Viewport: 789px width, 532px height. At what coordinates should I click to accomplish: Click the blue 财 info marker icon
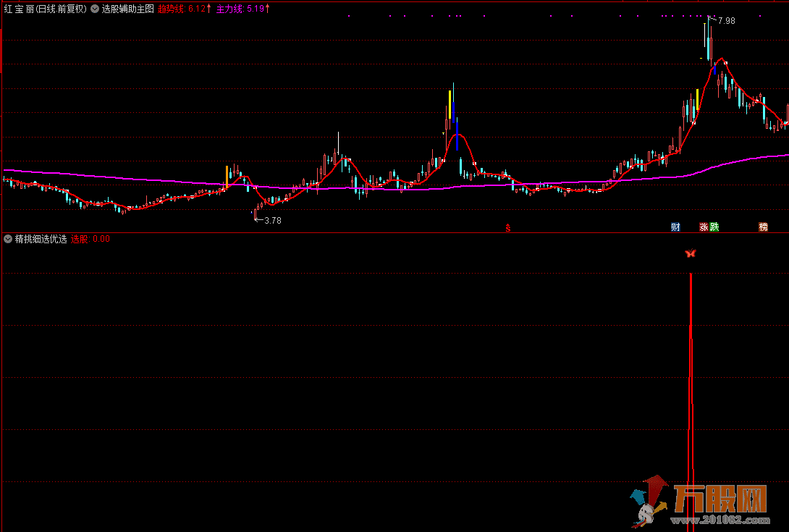[x=675, y=227]
